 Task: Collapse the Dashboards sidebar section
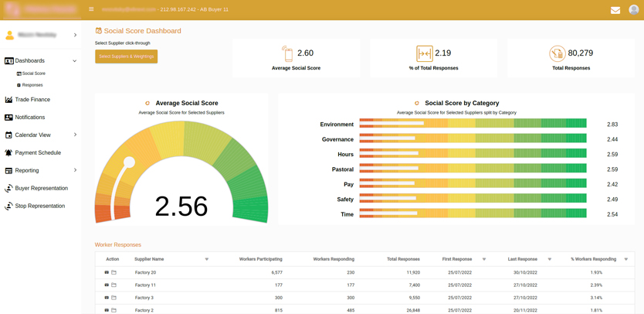pos(75,60)
